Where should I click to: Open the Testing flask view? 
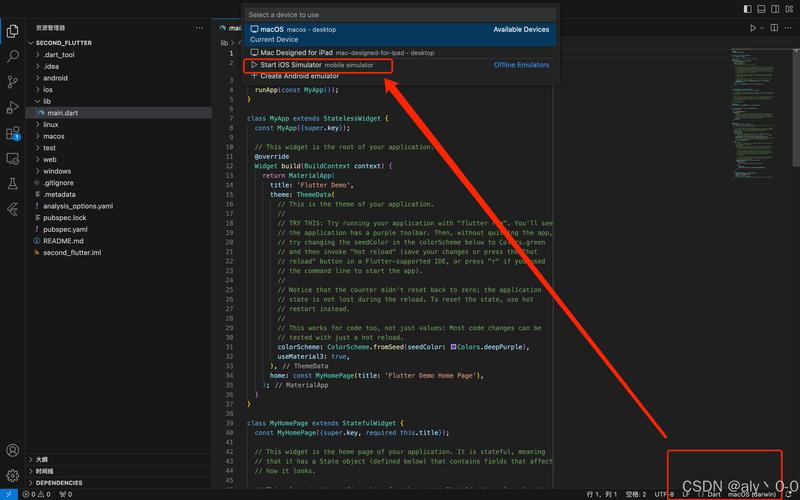[12, 184]
